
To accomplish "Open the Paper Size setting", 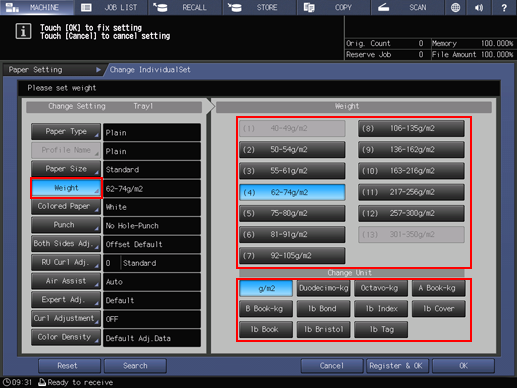I will pyautogui.click(x=66, y=169).
